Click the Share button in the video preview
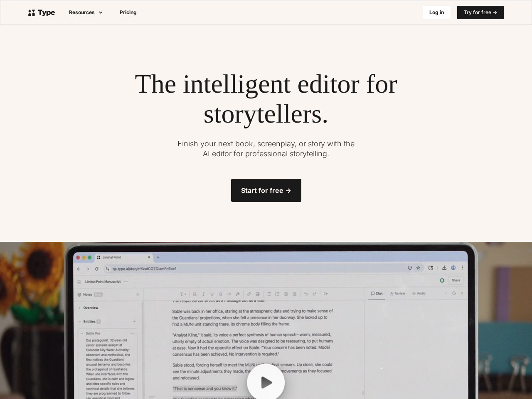Screen dimensions: 532x399 (x=456, y=281)
